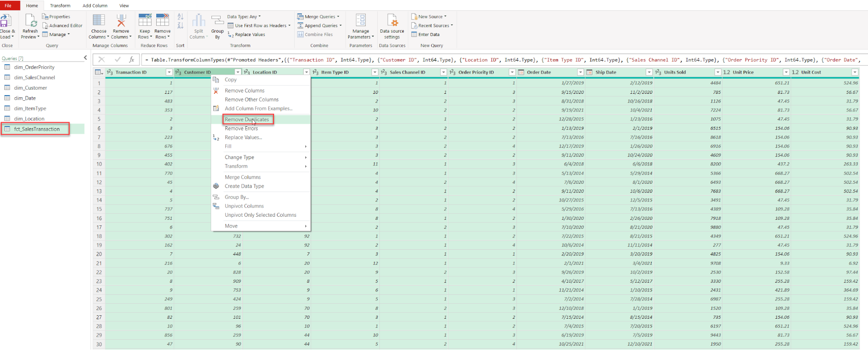Open the Transaction ID column filter dropdown

[169, 72]
